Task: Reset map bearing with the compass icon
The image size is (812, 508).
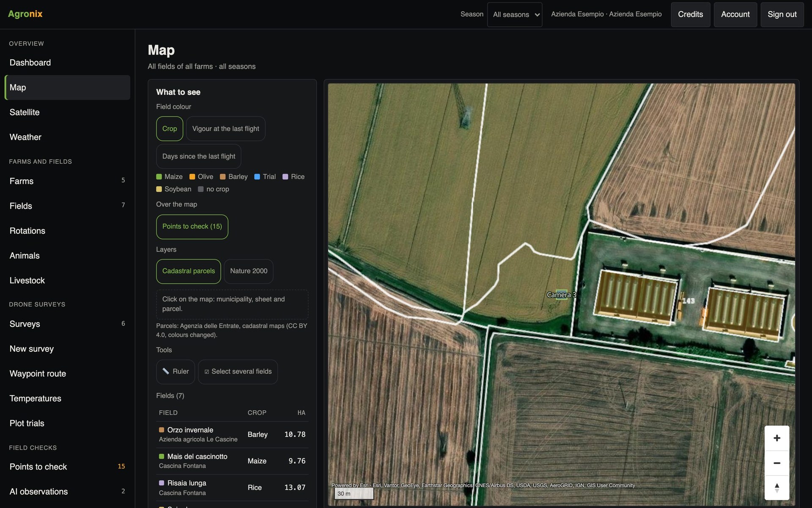Action: pyautogui.click(x=776, y=488)
